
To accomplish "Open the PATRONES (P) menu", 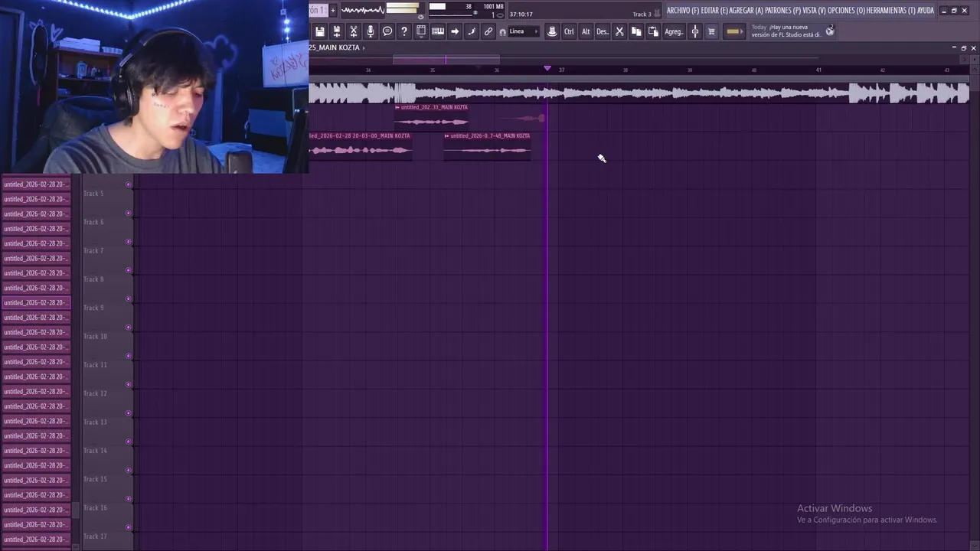I will tap(782, 11).
